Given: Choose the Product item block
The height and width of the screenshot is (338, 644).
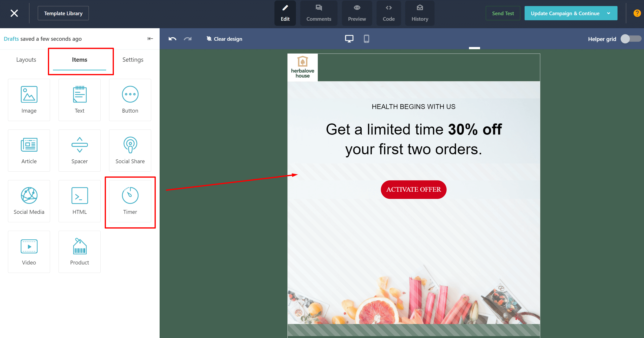Looking at the screenshot, I should point(79,252).
